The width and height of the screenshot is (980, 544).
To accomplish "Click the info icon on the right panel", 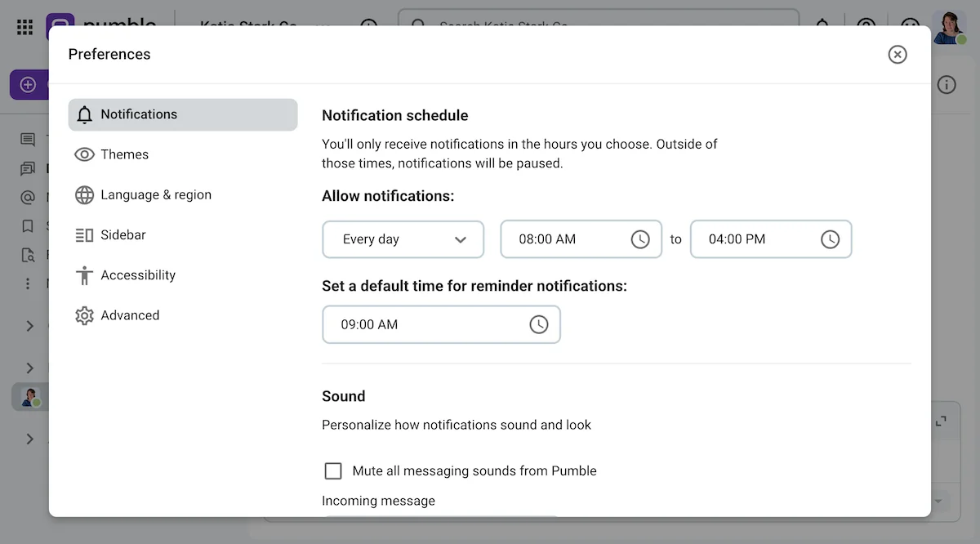I will point(947,84).
